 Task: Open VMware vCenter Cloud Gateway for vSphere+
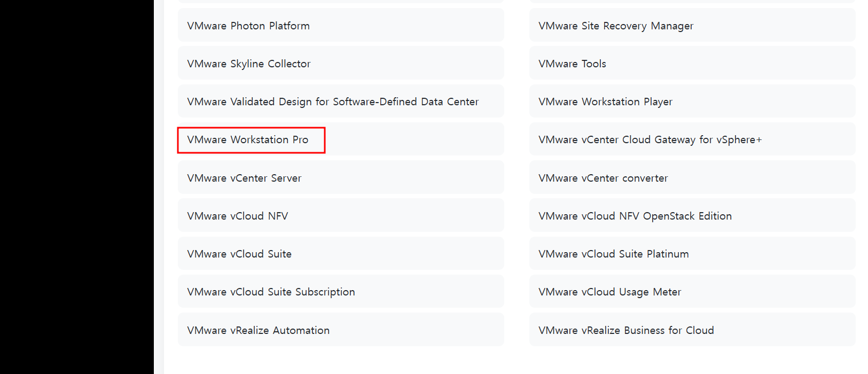[692, 139]
